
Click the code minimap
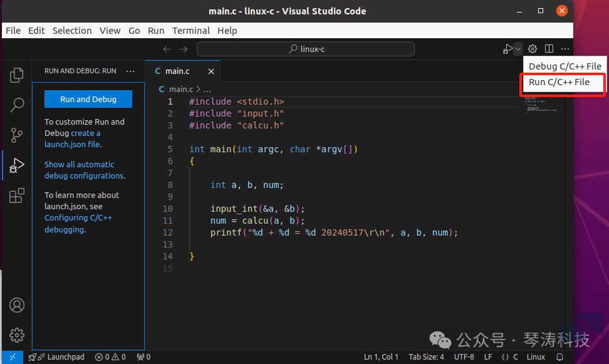541,104
